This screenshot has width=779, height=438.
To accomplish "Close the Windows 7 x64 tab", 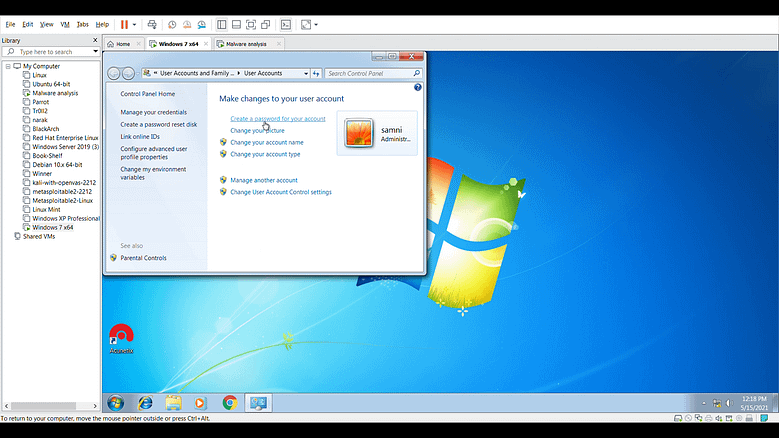I will tap(206, 44).
